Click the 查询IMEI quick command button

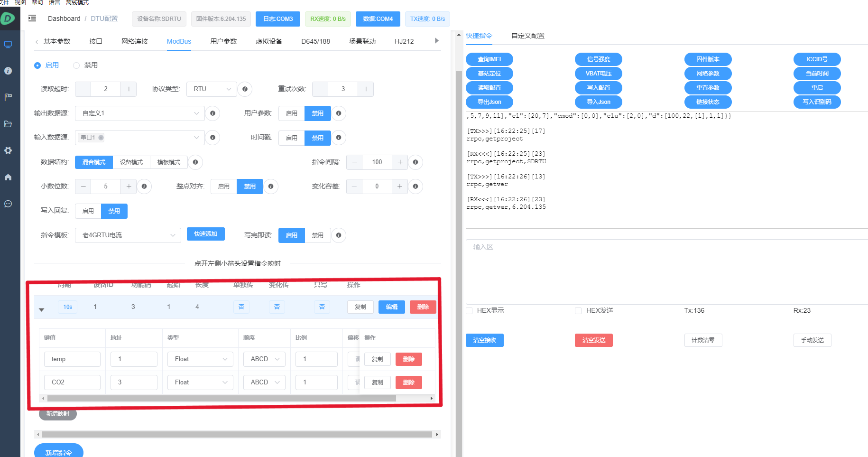489,59
